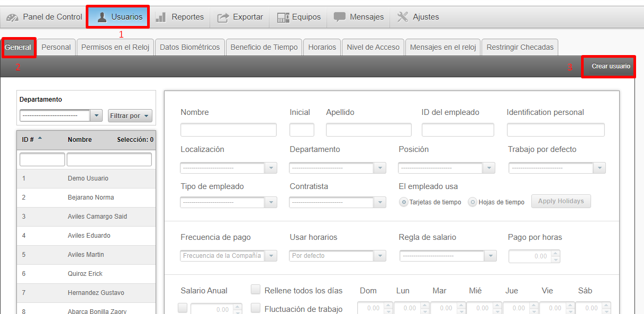This screenshot has height=314, width=644.
Task: Click the Exportar arrow icon
Action: 223,17
